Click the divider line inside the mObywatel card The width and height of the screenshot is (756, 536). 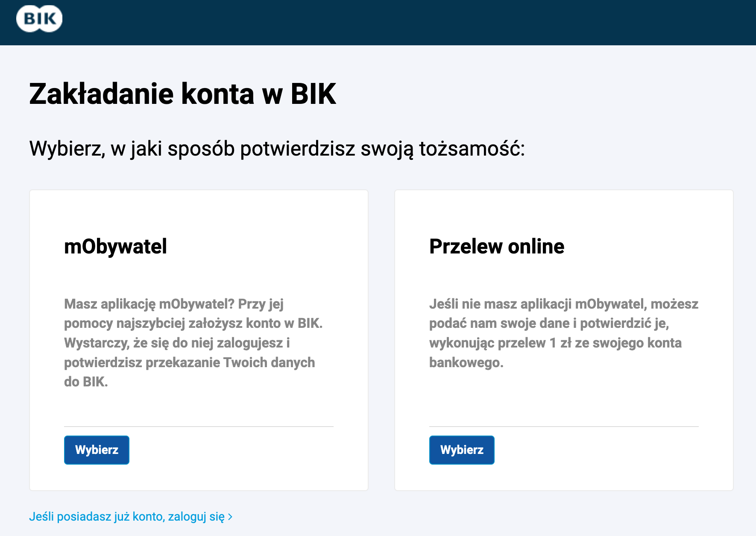pyautogui.click(x=198, y=426)
